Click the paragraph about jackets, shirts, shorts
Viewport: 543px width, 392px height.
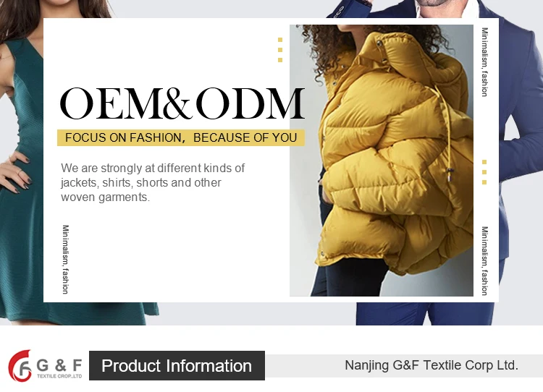153,182
